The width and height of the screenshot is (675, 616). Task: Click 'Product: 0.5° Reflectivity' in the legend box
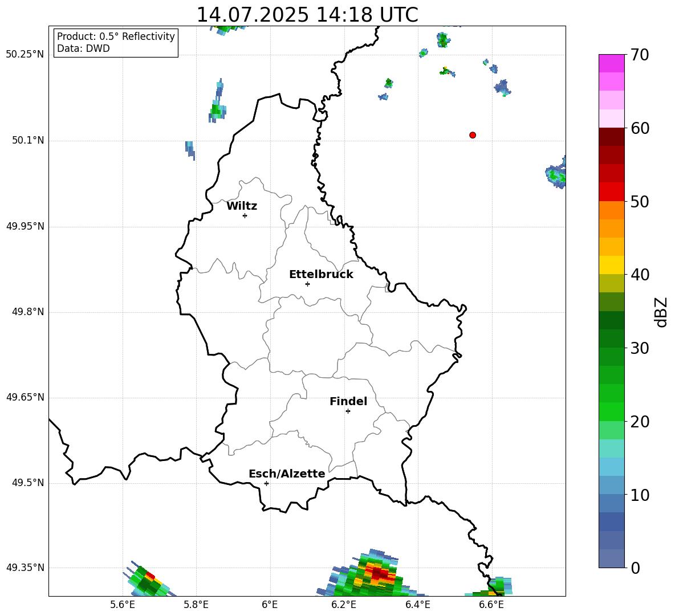point(116,36)
